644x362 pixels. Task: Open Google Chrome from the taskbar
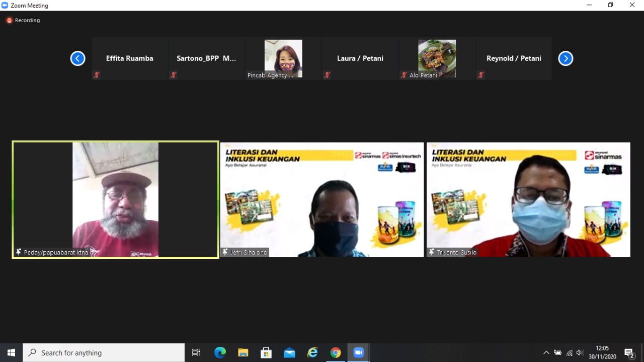[336, 352]
